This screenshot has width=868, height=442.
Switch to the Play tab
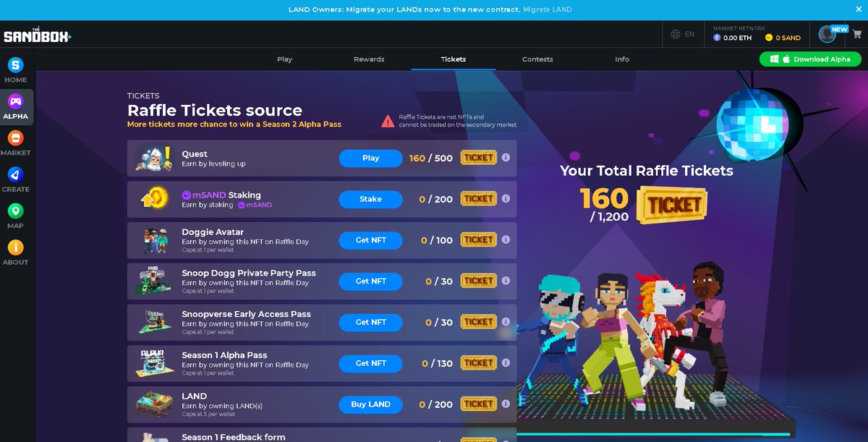[x=285, y=59]
